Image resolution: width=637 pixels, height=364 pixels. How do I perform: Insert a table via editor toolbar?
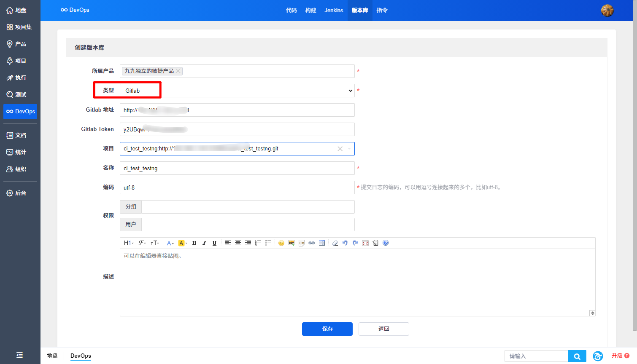tap(322, 243)
